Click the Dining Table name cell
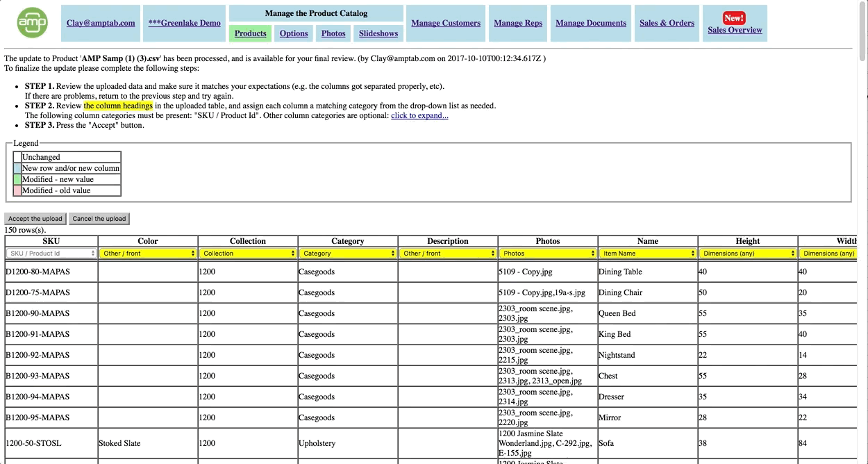 pos(648,272)
